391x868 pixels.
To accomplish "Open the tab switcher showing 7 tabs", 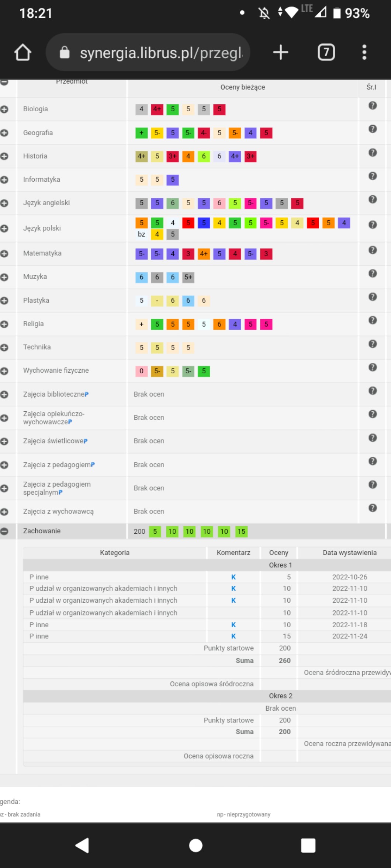I will coord(326,52).
